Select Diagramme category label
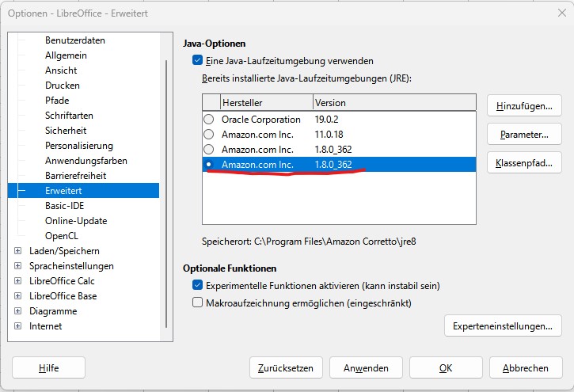The image size is (574, 392). click(x=53, y=310)
